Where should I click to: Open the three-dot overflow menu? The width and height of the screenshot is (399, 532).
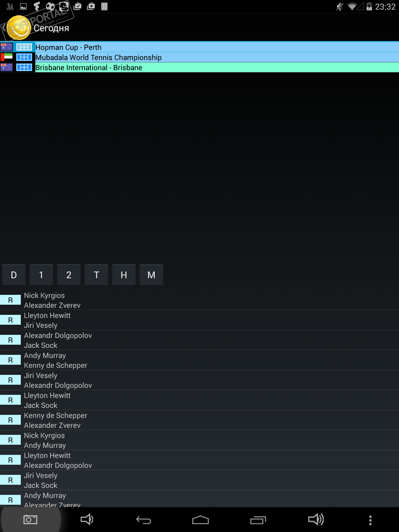[x=370, y=520]
